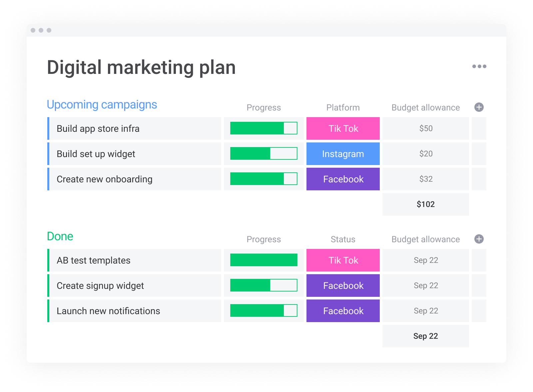Edit Sep 22 date for Create signup widget
The height and width of the screenshot is (392, 533).
coord(426,286)
